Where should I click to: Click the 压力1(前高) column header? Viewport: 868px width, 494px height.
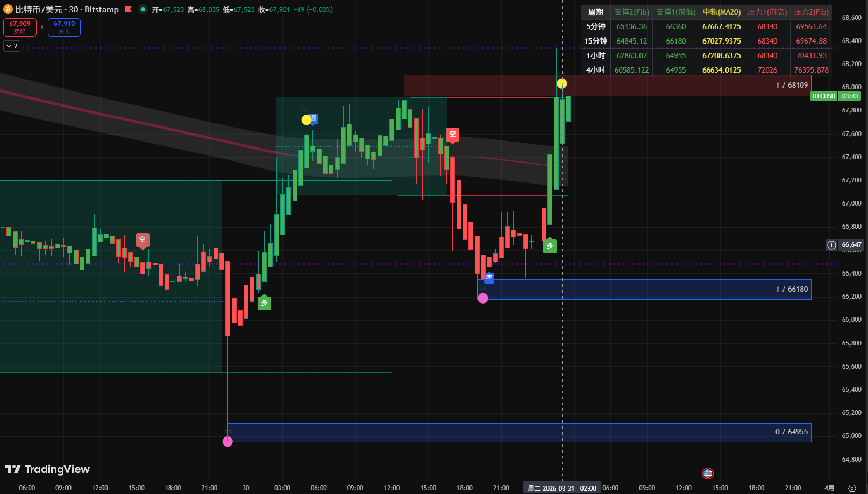click(767, 12)
